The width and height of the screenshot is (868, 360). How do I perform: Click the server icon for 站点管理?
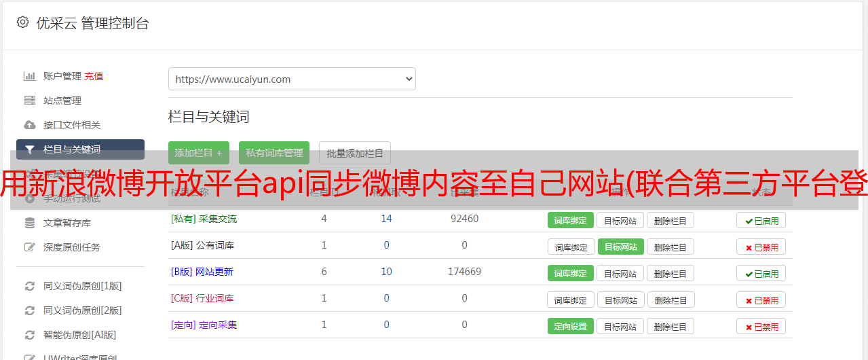click(x=30, y=101)
